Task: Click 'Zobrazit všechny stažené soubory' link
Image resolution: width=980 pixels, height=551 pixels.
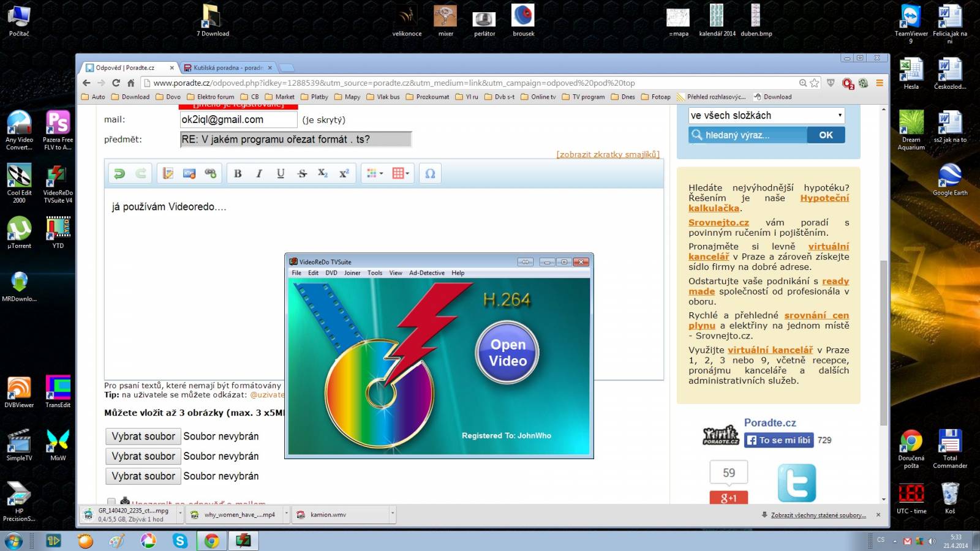Action: point(818,515)
